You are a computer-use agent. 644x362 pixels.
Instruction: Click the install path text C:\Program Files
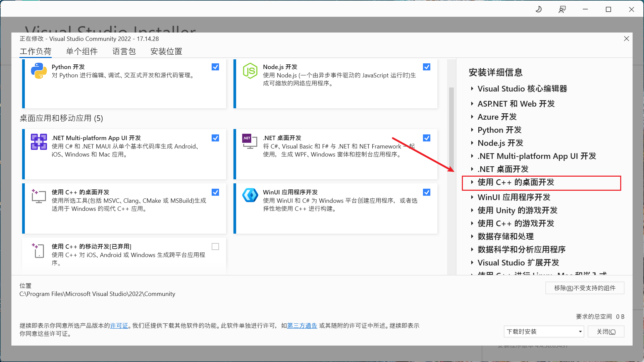tap(97, 294)
